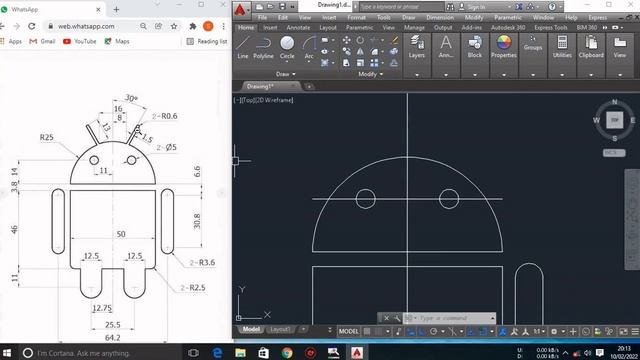The width and height of the screenshot is (640, 360).
Task: Click the Stretch tool in Modify panel
Action: click(346, 63)
